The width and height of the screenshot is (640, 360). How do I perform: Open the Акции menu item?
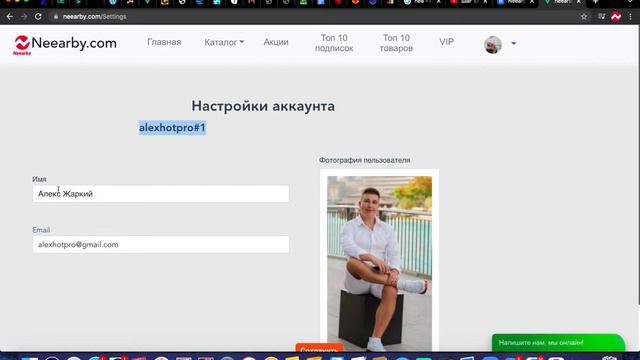[x=276, y=42]
